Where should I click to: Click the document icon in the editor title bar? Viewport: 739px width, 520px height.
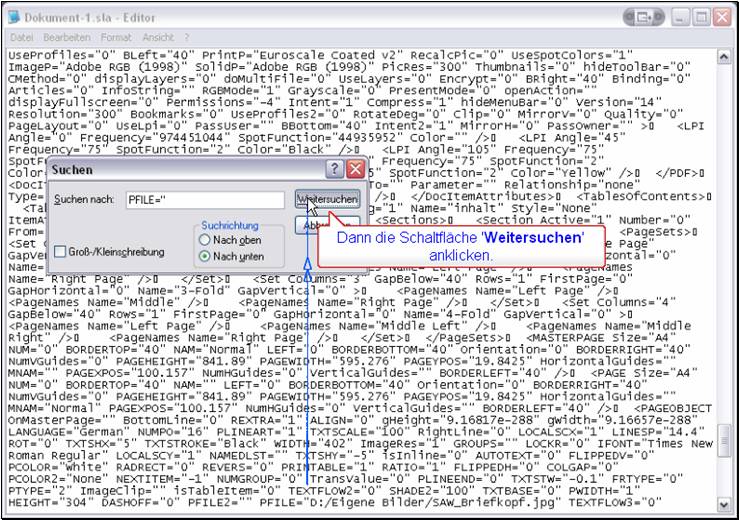[15, 17]
